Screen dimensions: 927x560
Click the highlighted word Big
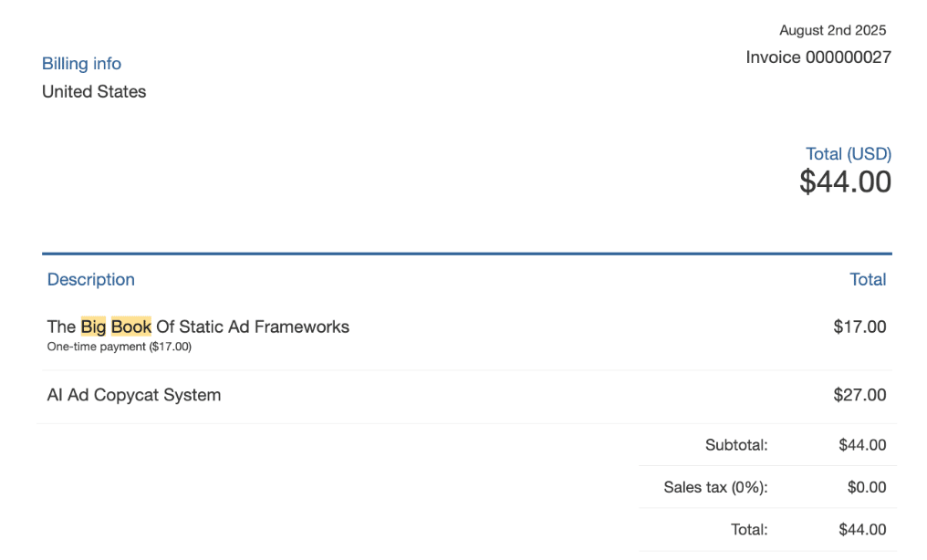[x=93, y=327]
